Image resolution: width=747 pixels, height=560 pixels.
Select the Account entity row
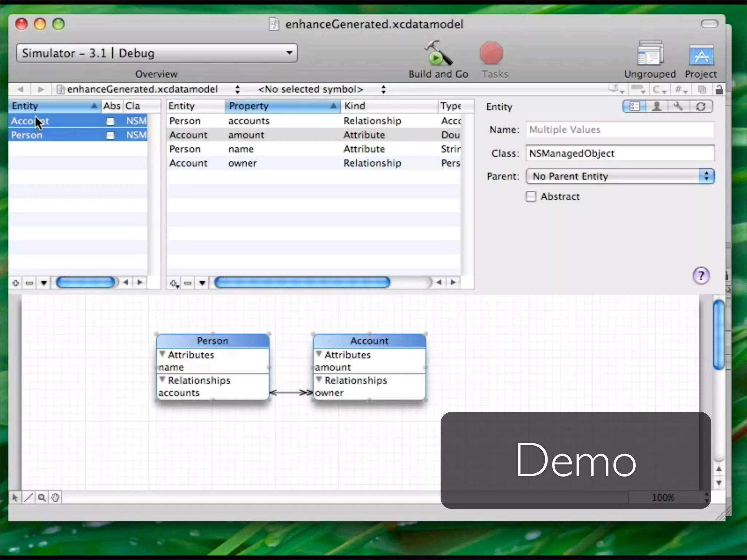click(78, 121)
